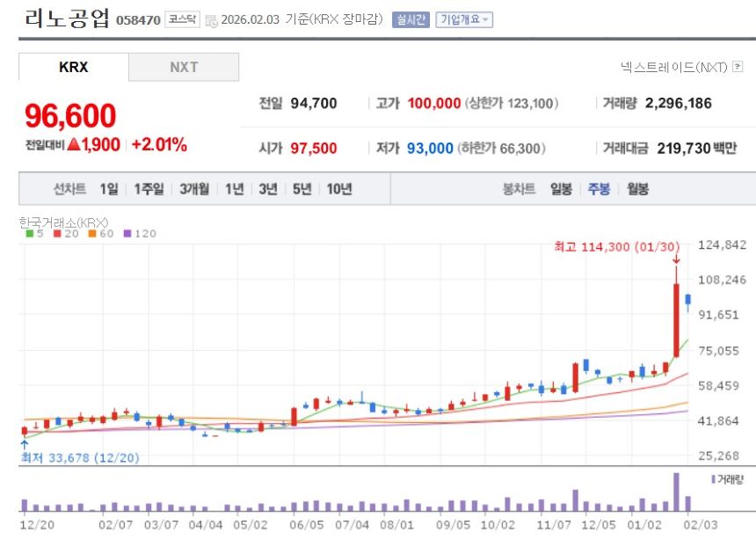Image resolution: width=756 pixels, height=547 pixels.
Task: Switch to the NXT exchange tab
Action: 184,66
